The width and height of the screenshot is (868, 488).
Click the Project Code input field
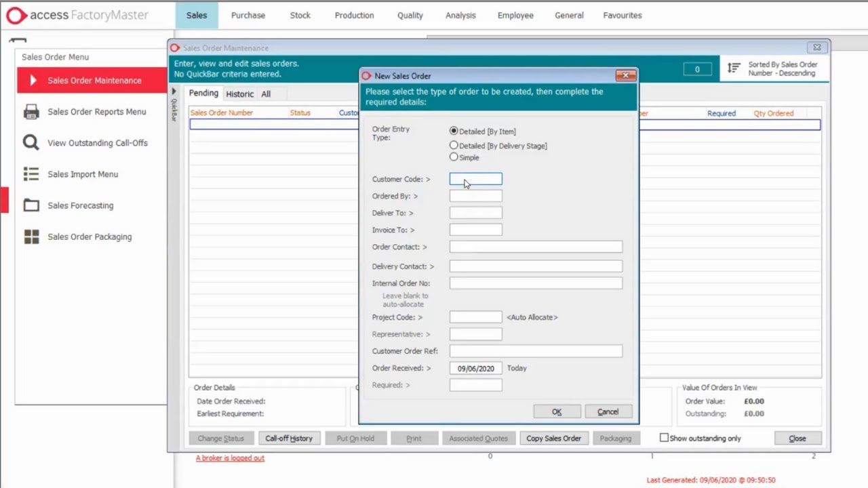(x=476, y=317)
